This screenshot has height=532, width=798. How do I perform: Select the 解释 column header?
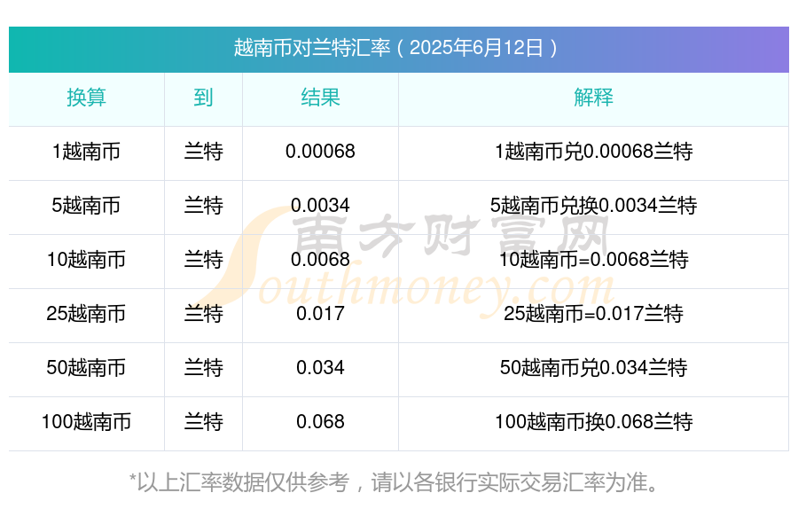click(593, 98)
